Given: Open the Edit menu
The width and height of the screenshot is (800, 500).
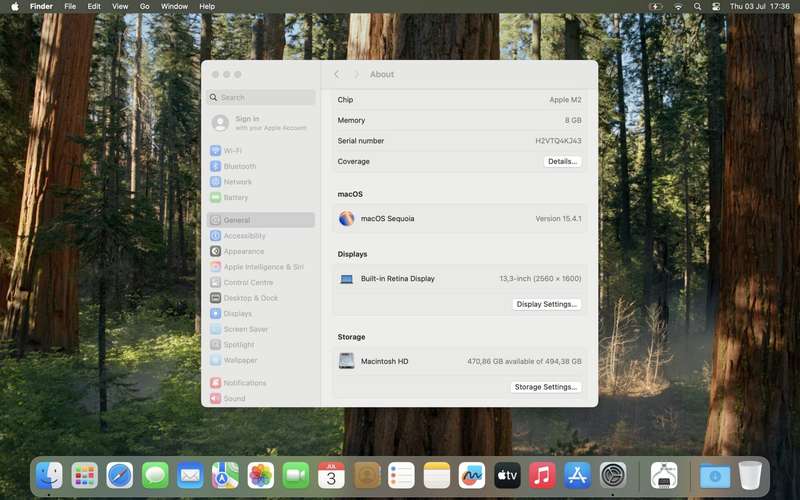Looking at the screenshot, I should [94, 7].
